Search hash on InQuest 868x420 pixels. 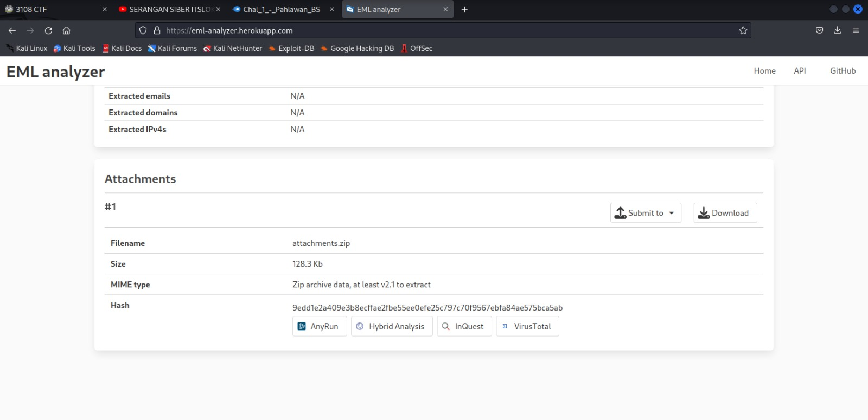463,326
